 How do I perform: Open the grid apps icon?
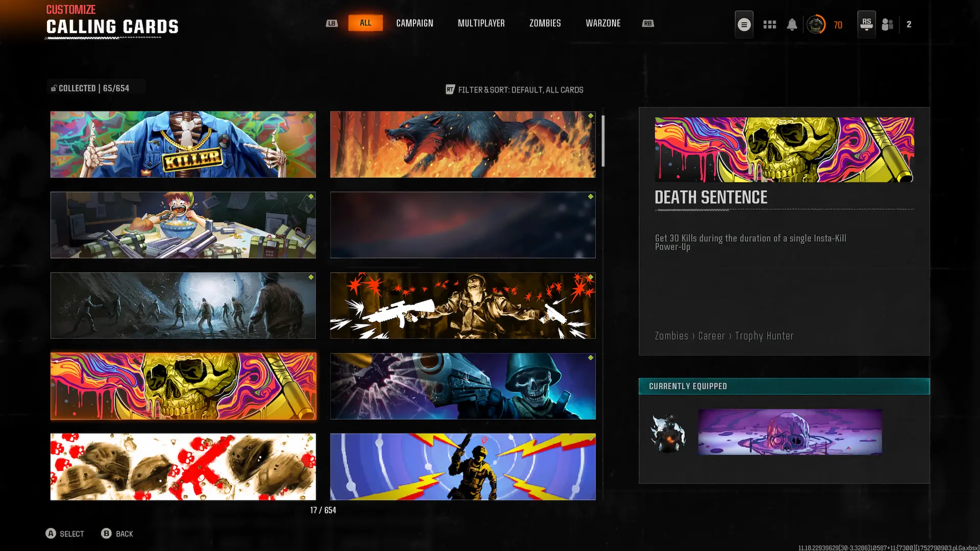pyautogui.click(x=769, y=24)
